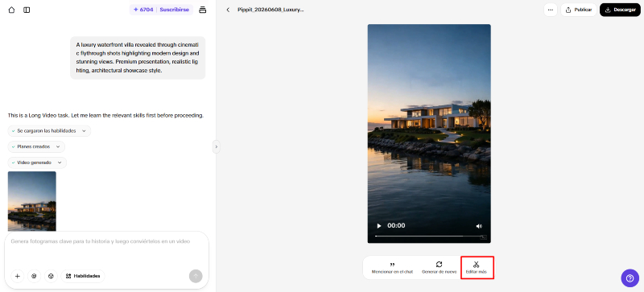Send the prompt with arrow button

tap(196, 276)
